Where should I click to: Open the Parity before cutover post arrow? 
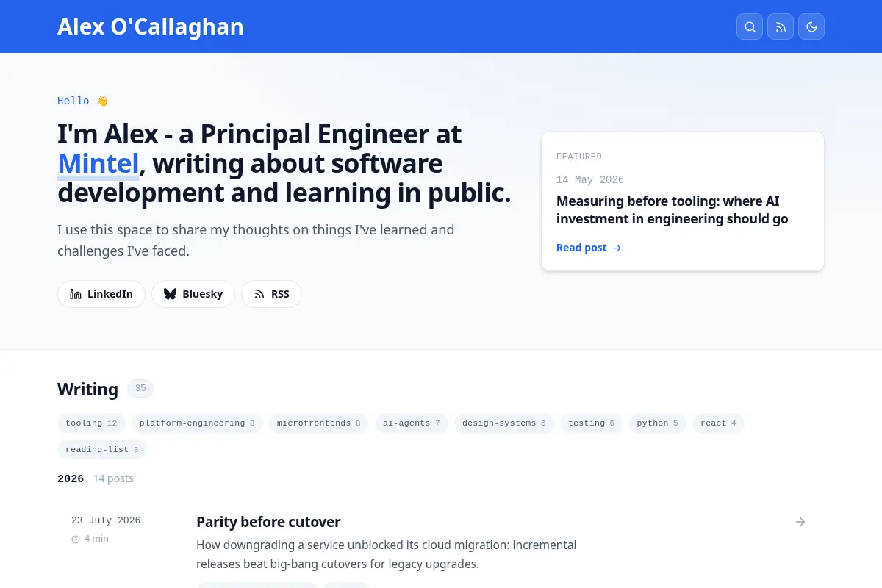pos(800,522)
